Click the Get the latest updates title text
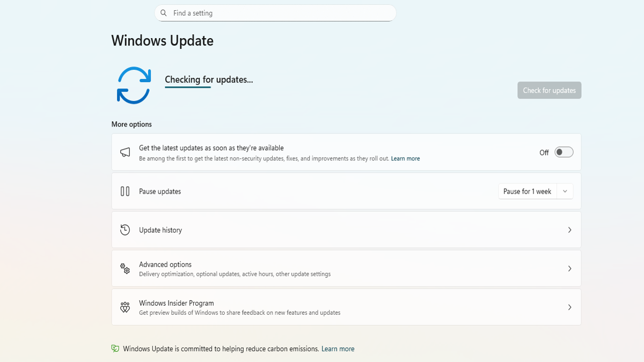 coord(211,148)
